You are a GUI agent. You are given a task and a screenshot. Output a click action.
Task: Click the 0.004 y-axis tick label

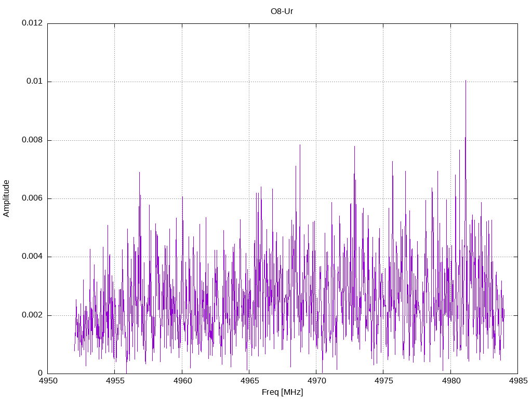coord(32,257)
